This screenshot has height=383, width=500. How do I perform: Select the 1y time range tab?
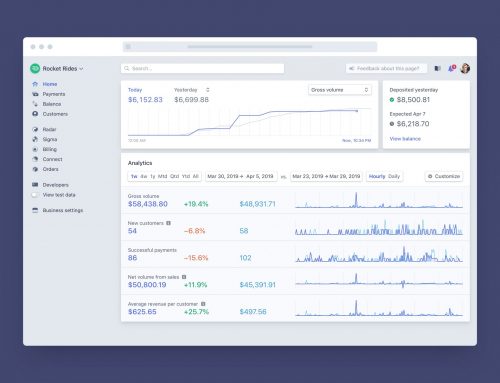153,176
